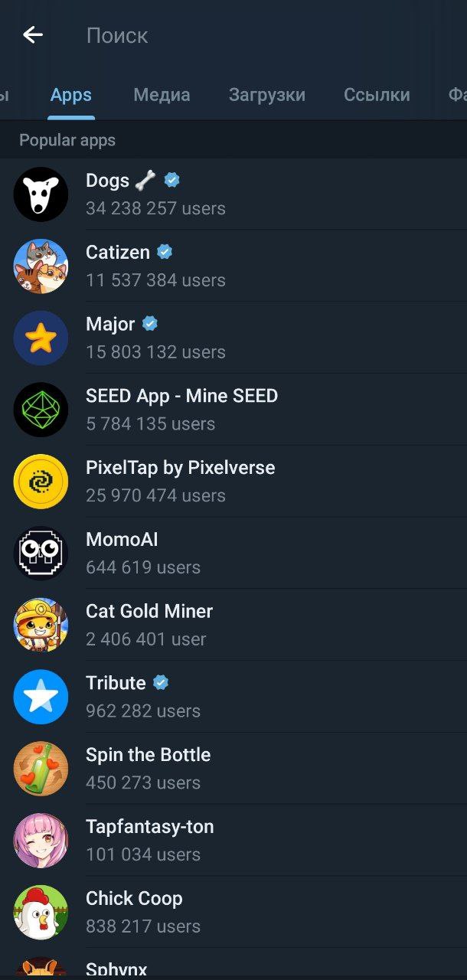The image size is (467, 980).
Task: Tap the Dogs app white dog icon
Action: pos(41,194)
